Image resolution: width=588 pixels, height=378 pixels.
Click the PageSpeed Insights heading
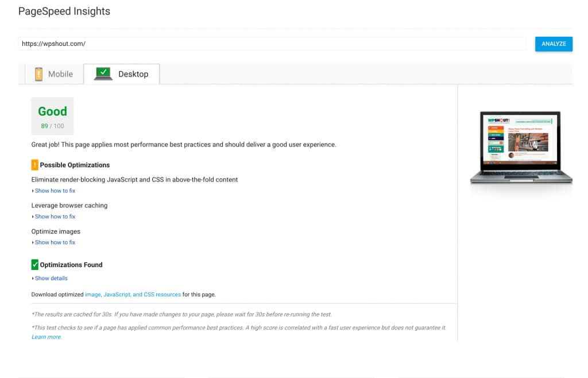point(64,11)
